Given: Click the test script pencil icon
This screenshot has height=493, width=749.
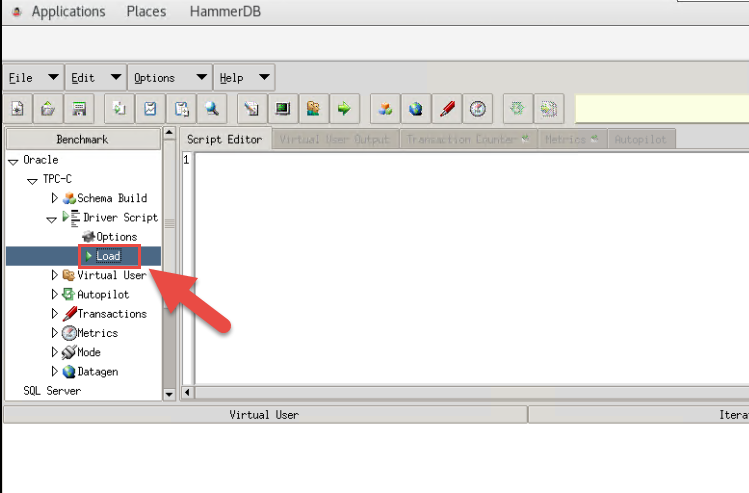Looking at the screenshot, I should click(252, 109).
